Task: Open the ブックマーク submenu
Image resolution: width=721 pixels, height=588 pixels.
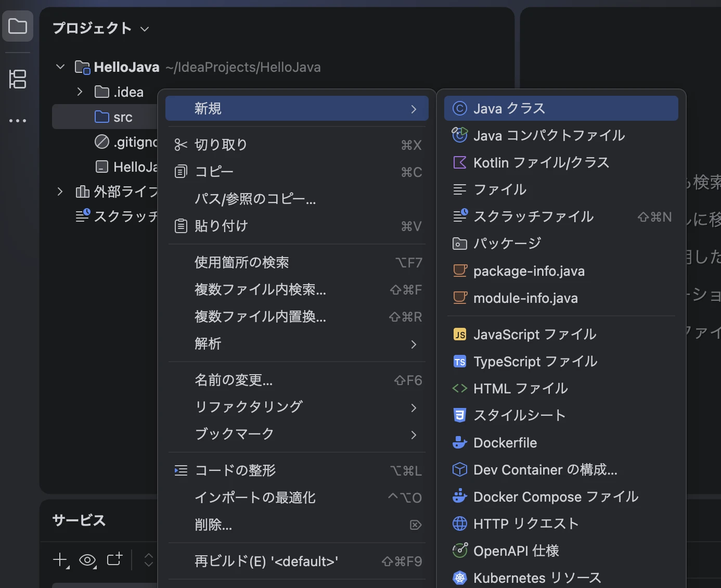Action: pyautogui.click(x=297, y=434)
